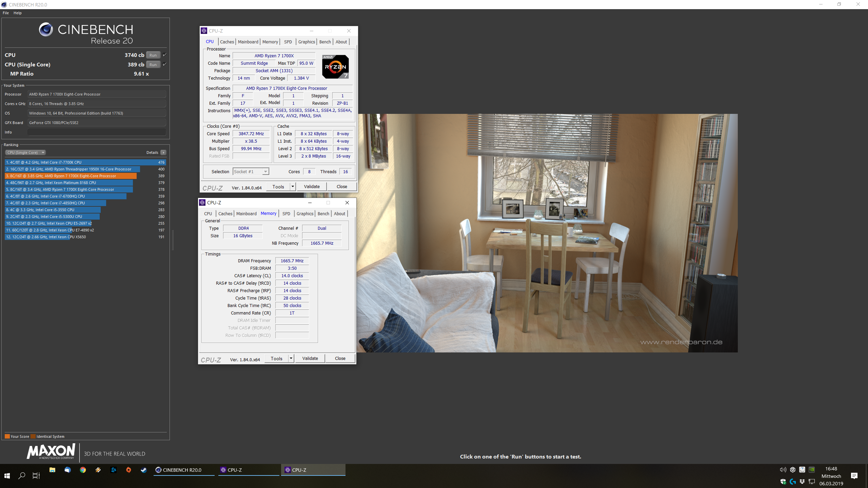Open the CPU (Single Core) ranking dropdown
868x488 pixels.
[26, 152]
